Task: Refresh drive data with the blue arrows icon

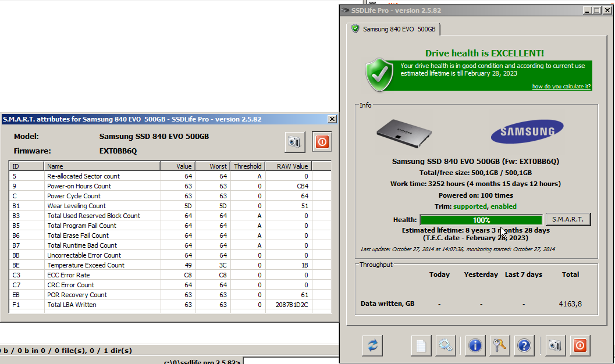Action: [372, 345]
